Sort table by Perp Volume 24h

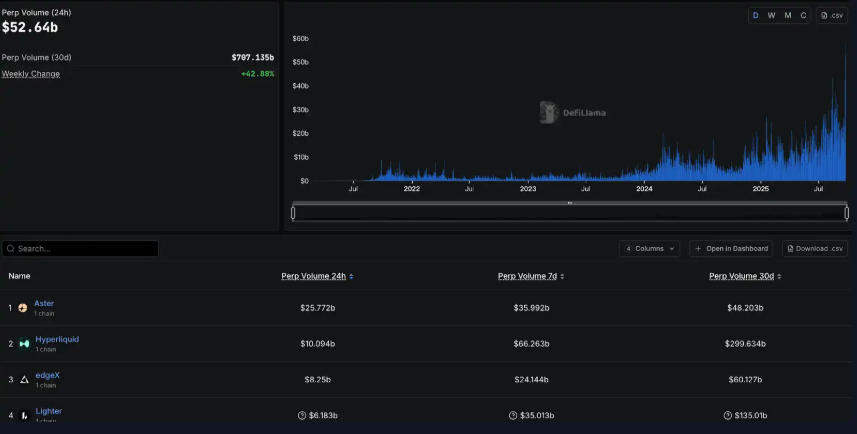click(317, 276)
